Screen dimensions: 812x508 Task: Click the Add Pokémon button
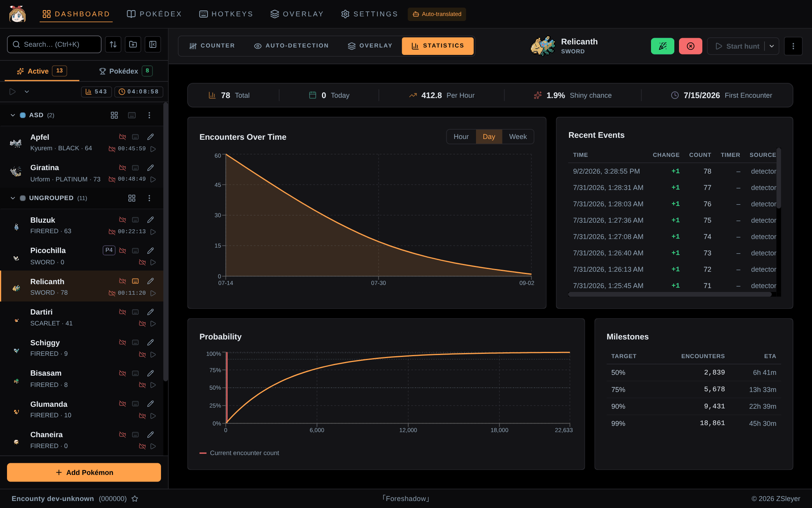click(84, 472)
